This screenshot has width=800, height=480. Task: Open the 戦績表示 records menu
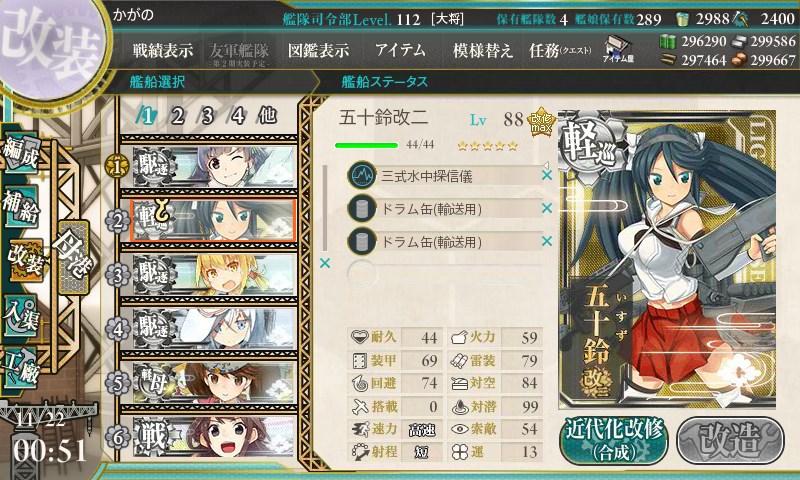coord(163,50)
